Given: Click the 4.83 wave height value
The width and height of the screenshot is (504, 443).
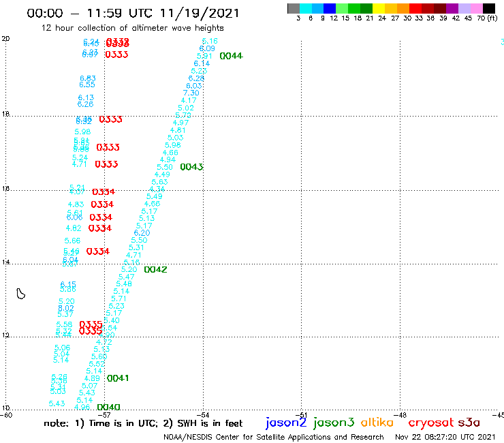Looking at the screenshot, I should pyautogui.click(x=76, y=204).
